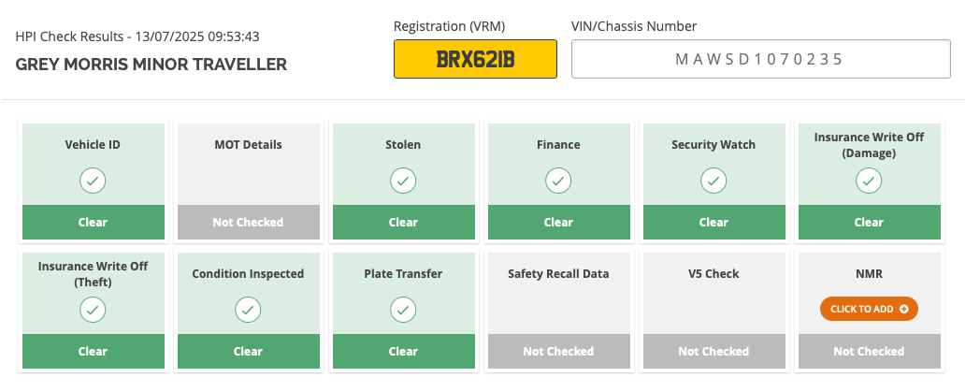Open the V5 Check tile
The height and width of the screenshot is (392, 980).
(713, 310)
